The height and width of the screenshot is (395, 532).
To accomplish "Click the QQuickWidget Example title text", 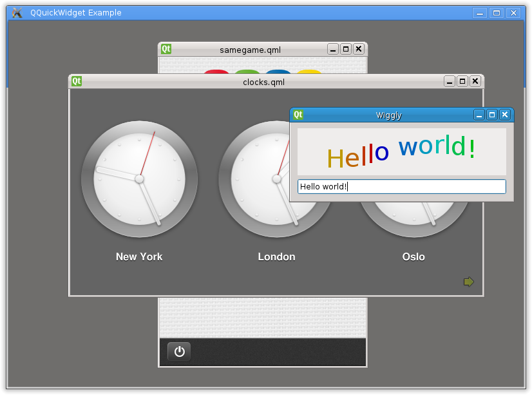I will pyautogui.click(x=76, y=12).
